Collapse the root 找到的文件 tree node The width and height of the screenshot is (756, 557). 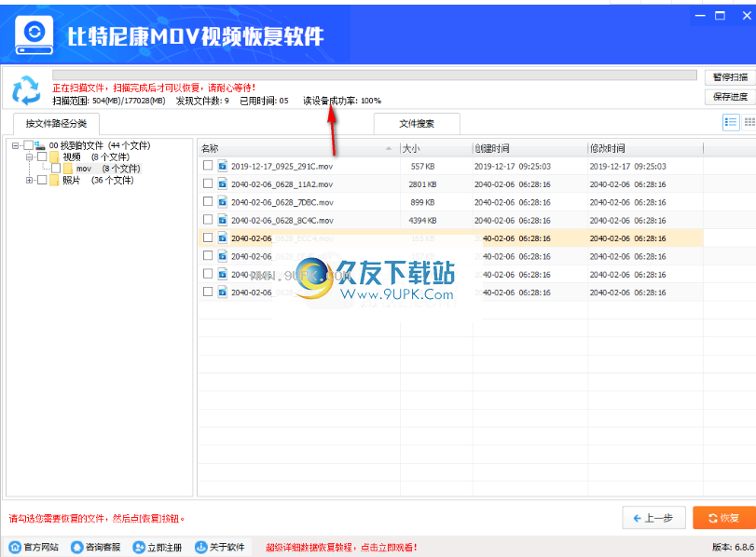click(x=16, y=145)
